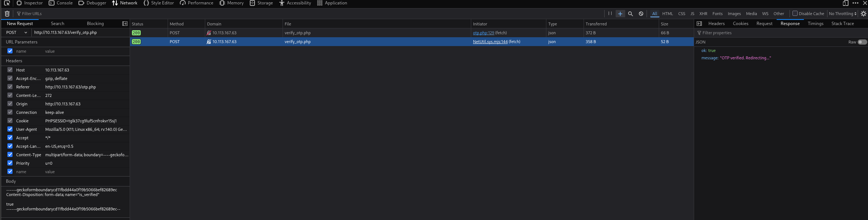This screenshot has height=220, width=868.
Task: Switch to the Blocking sidebar tab
Action: tap(95, 24)
